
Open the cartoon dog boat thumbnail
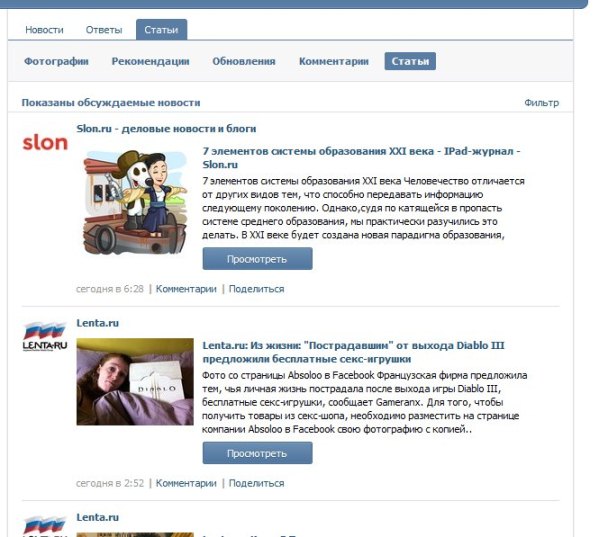coord(135,203)
